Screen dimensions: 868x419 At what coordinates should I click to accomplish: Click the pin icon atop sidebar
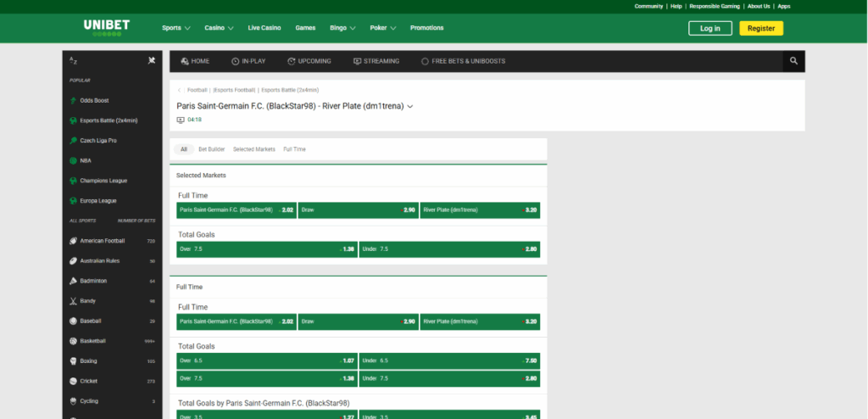click(151, 60)
